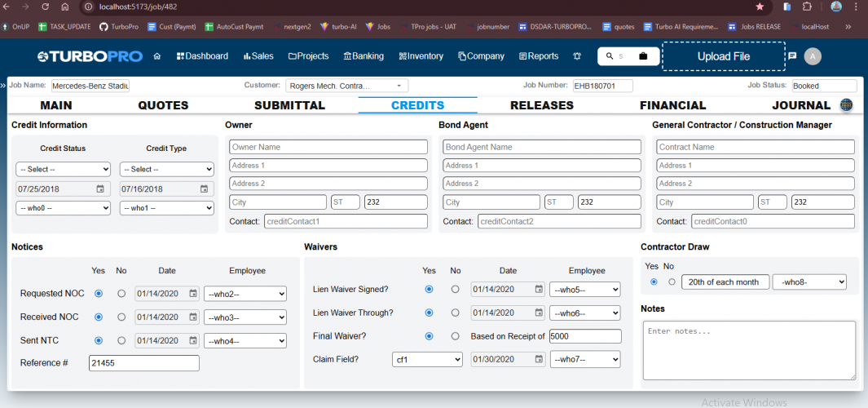Switch to the QUOTES tab
Image resolution: width=868 pixels, height=408 pixels.
(x=163, y=105)
